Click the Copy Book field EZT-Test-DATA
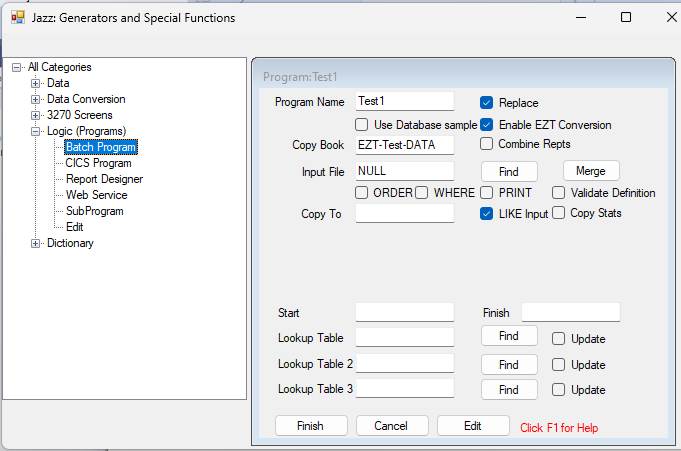681x451 pixels. (x=405, y=145)
